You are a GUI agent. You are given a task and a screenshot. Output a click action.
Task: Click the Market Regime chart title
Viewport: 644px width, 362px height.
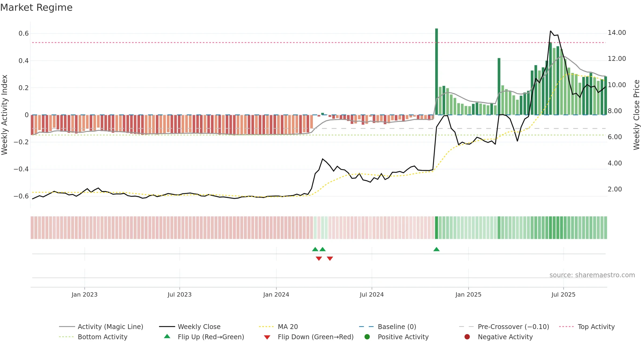pos(36,8)
